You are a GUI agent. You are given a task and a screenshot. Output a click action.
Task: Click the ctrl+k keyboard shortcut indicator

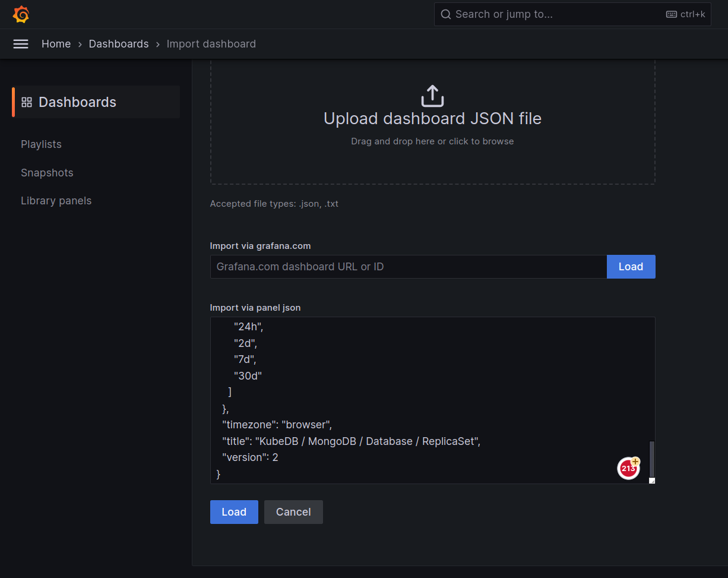(x=686, y=14)
